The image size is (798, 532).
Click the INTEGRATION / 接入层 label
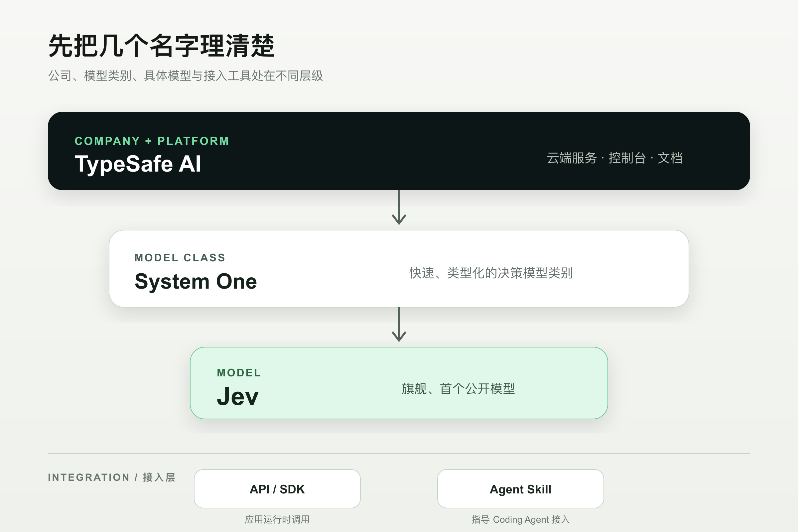click(112, 477)
